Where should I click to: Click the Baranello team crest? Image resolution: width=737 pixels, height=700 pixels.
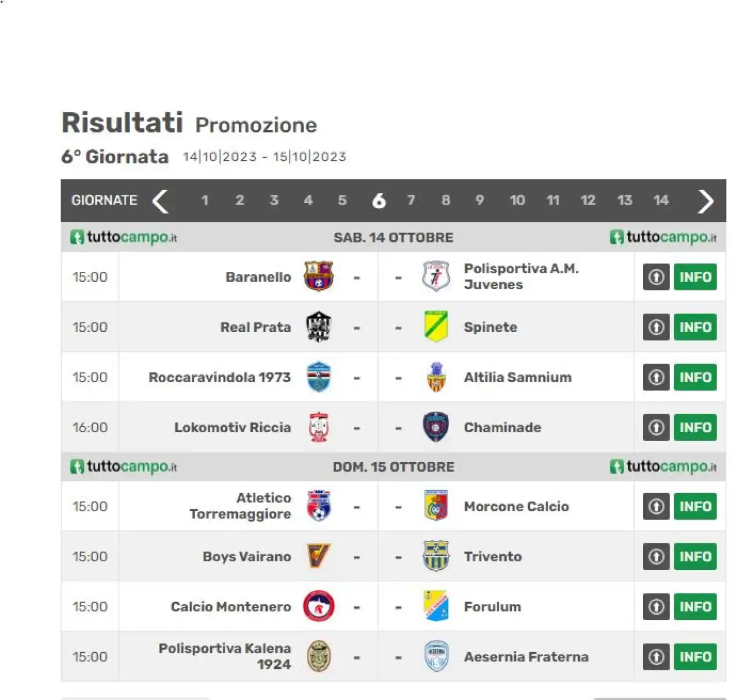[x=318, y=276]
